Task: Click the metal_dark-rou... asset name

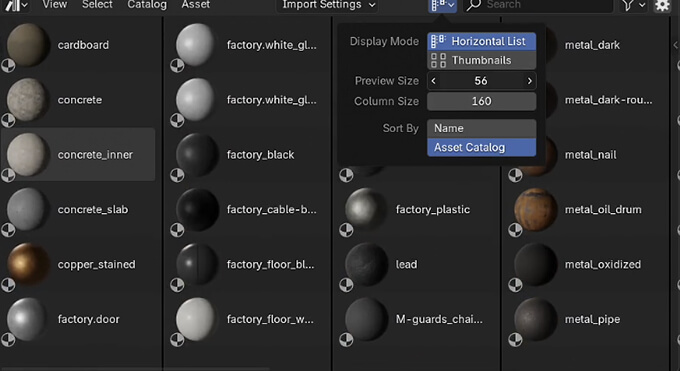Action: pos(608,100)
